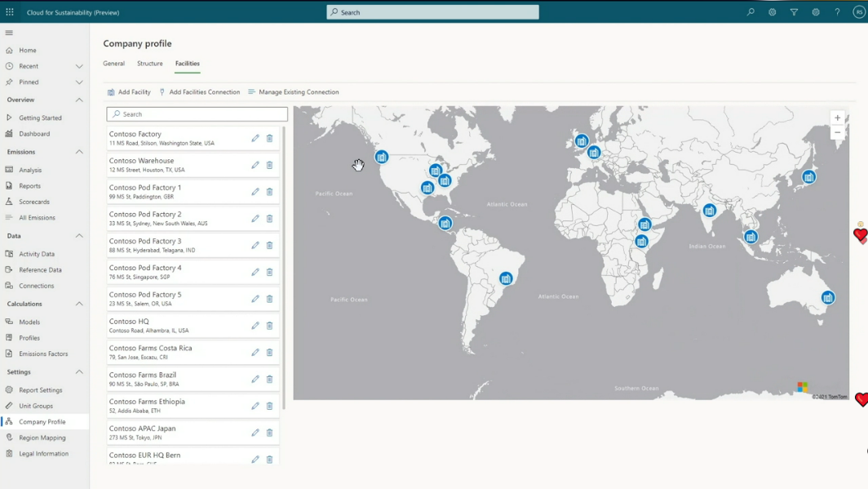The image size is (868, 489).
Task: Toggle the hamburger navigation menu
Action: click(x=9, y=33)
